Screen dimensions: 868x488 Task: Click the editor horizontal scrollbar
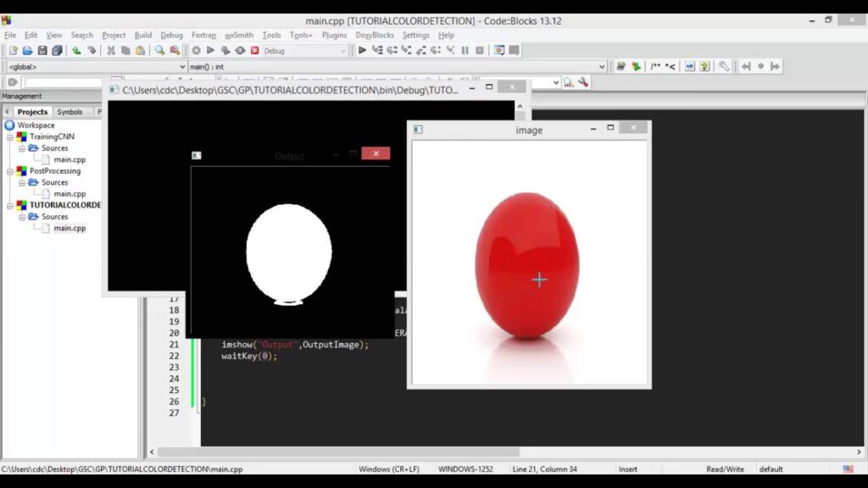point(339,452)
